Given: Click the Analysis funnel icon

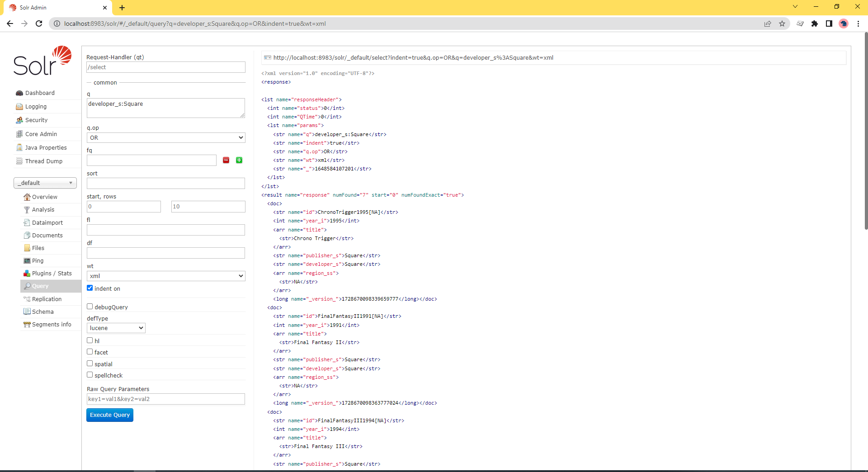Looking at the screenshot, I should (27, 210).
